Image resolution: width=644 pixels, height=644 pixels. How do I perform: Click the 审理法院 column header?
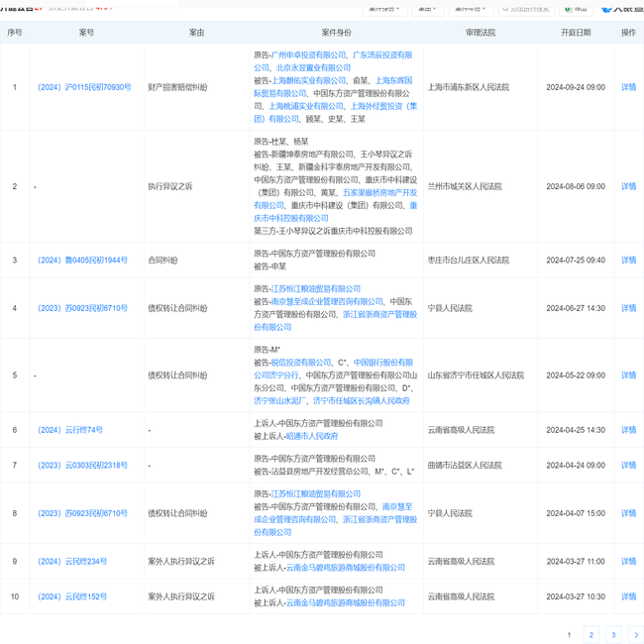click(481, 33)
